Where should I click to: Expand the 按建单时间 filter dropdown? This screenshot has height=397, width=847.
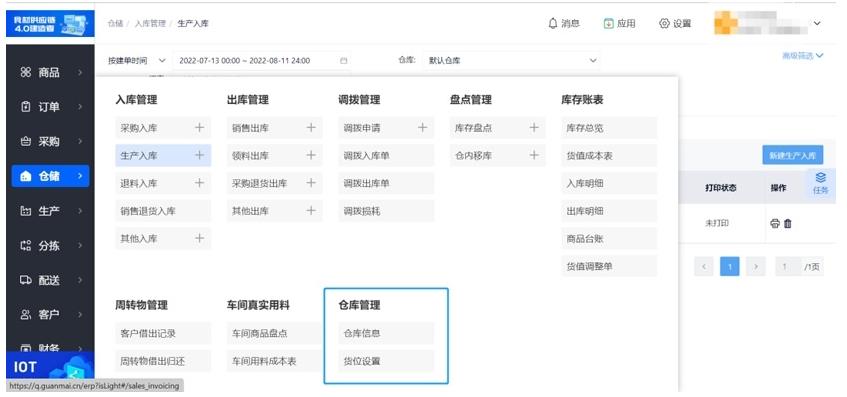(137, 61)
